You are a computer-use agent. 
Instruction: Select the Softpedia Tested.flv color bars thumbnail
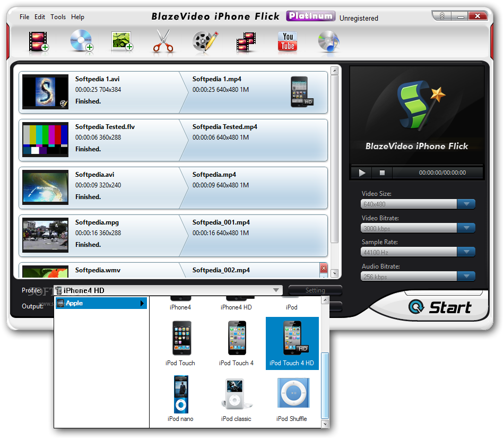coord(45,140)
